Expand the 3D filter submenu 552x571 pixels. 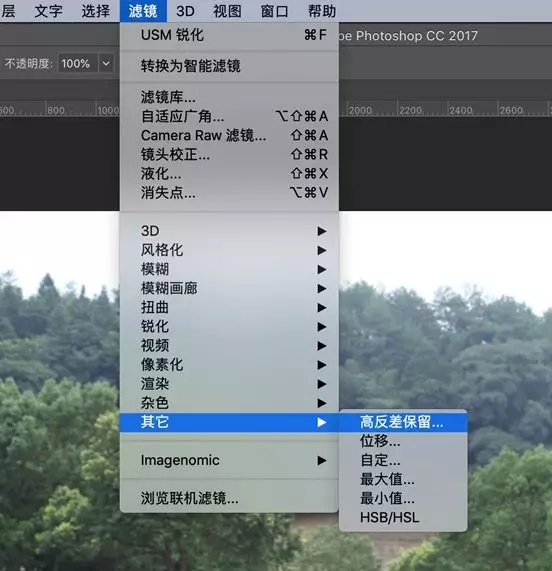(x=229, y=231)
